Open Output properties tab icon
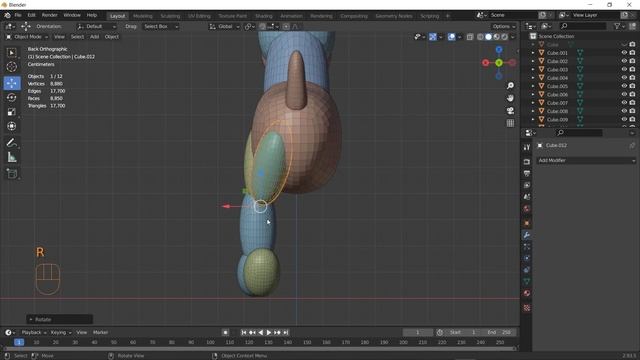Screen dimensions: 640x360 [527, 173]
